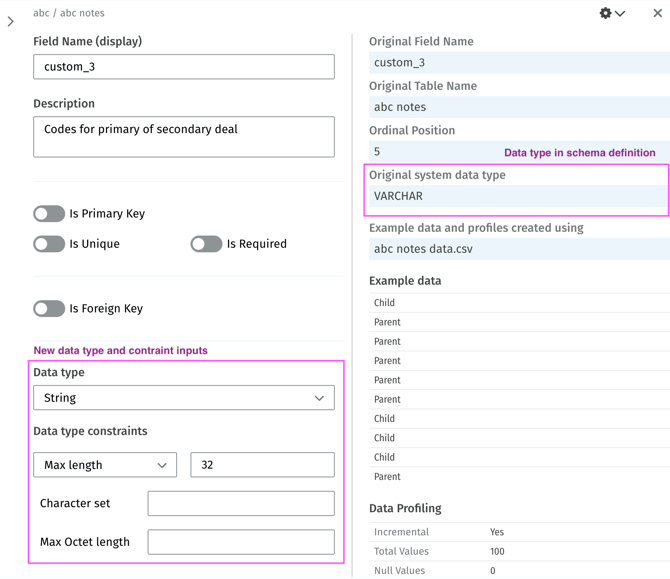
Task: Toggle the Is Primary Key switch
Action: (49, 214)
